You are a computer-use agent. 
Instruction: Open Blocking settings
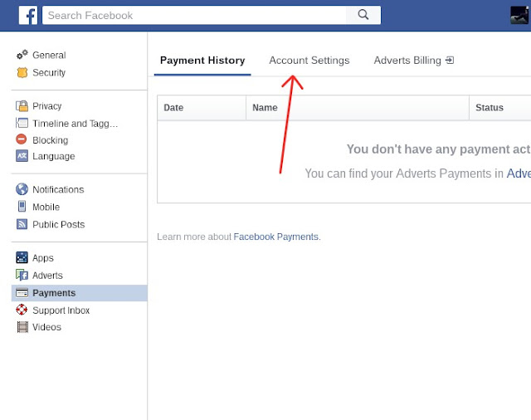[x=50, y=140]
